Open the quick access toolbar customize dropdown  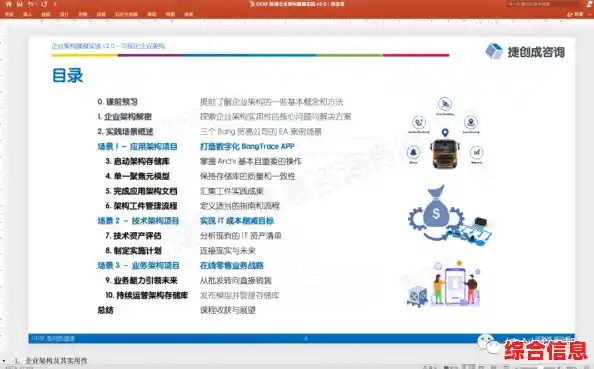coord(55,4)
